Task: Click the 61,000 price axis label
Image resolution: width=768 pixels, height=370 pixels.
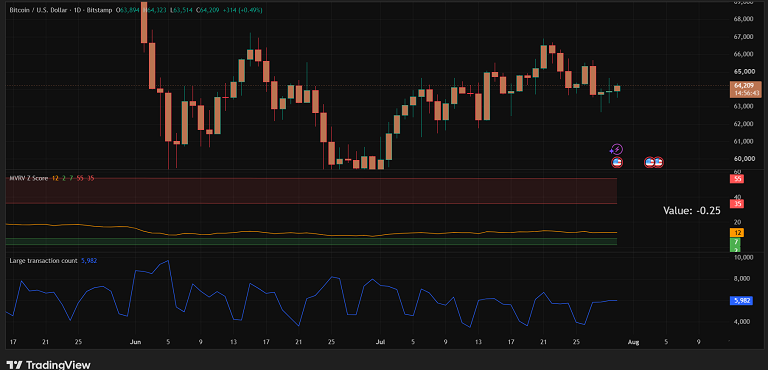Action: pyautogui.click(x=743, y=141)
